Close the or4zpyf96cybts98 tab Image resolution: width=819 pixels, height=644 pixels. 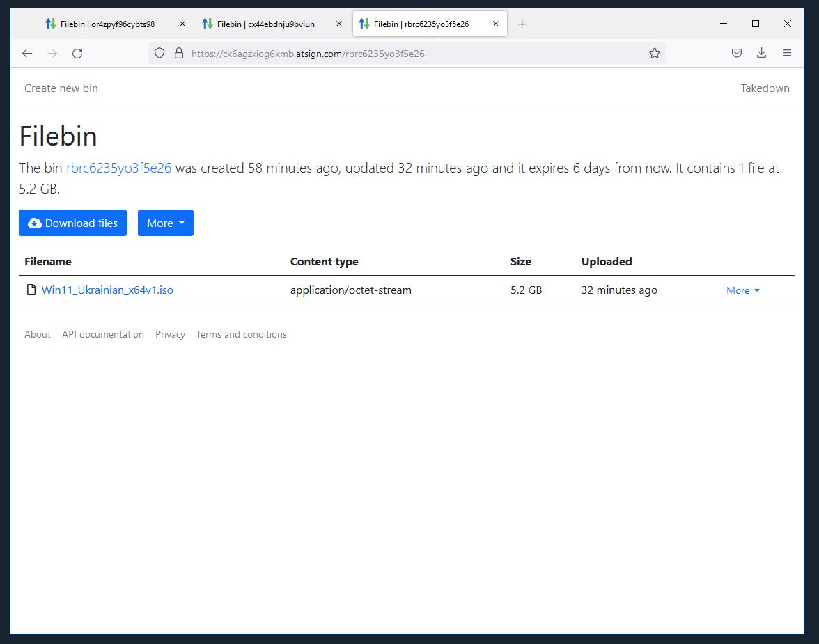click(182, 24)
